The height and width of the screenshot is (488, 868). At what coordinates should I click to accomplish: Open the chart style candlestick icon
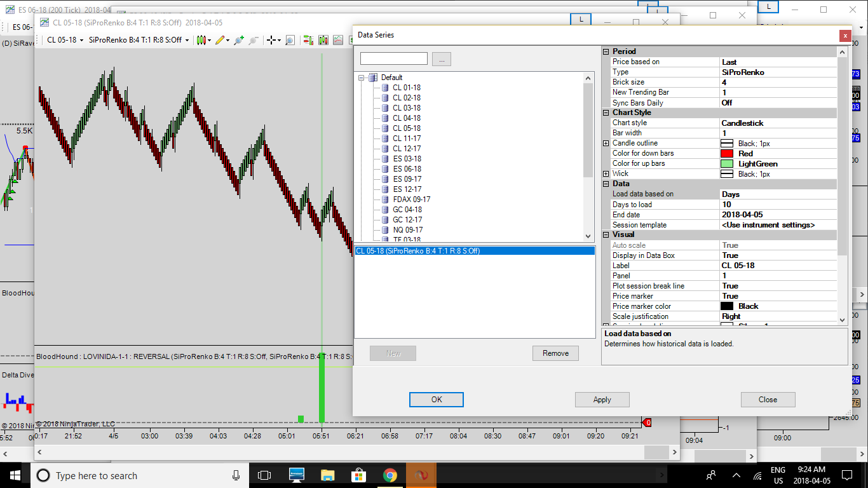coord(202,40)
